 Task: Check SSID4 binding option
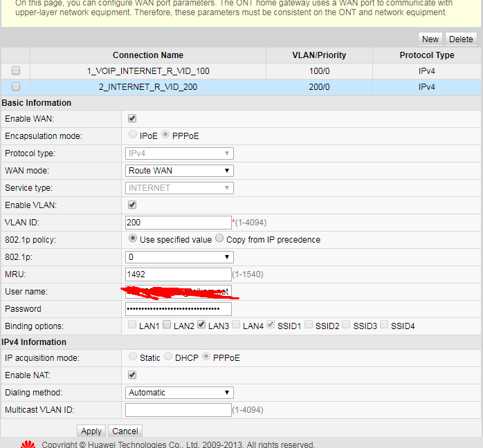pyautogui.click(x=384, y=325)
